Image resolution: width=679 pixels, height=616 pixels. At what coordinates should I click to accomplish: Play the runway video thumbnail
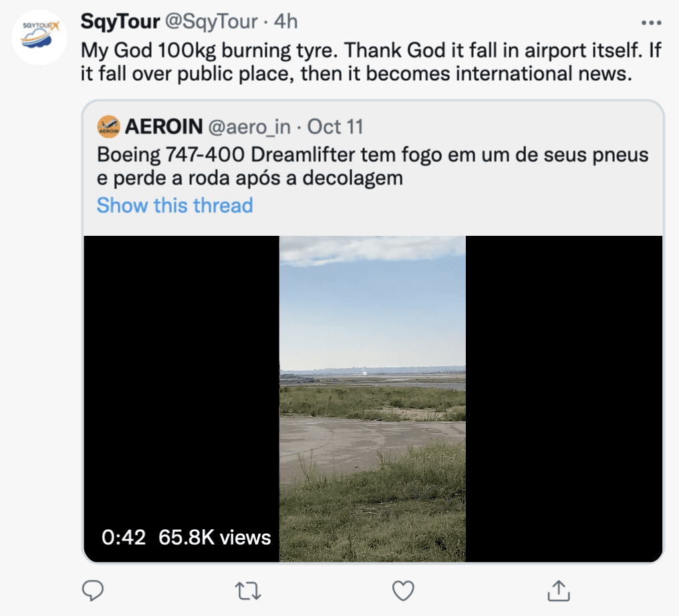click(372, 398)
